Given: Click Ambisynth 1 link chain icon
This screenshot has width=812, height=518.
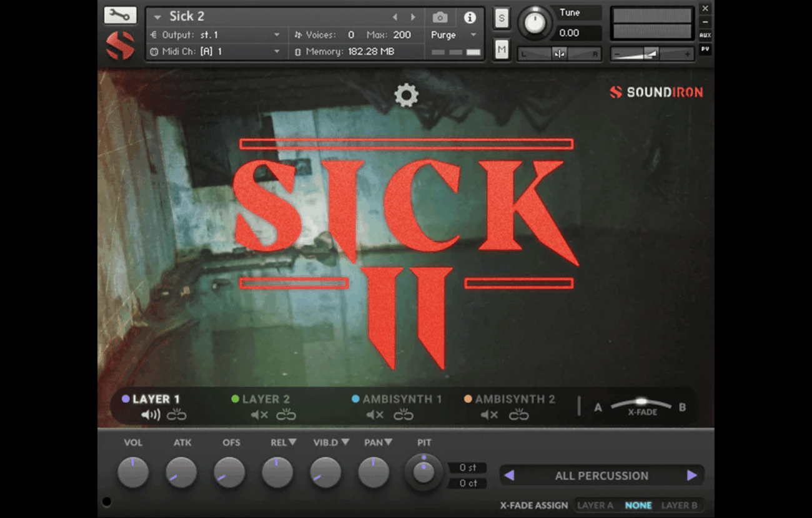Looking at the screenshot, I should click(x=404, y=414).
